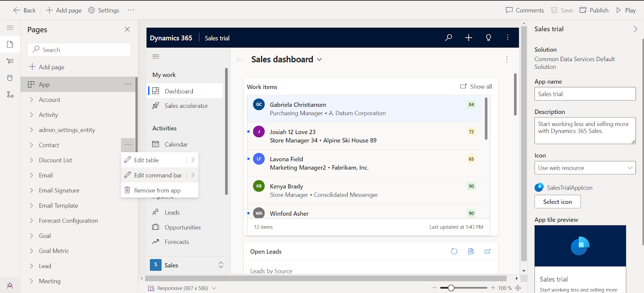Open the Comments pane

click(x=525, y=10)
